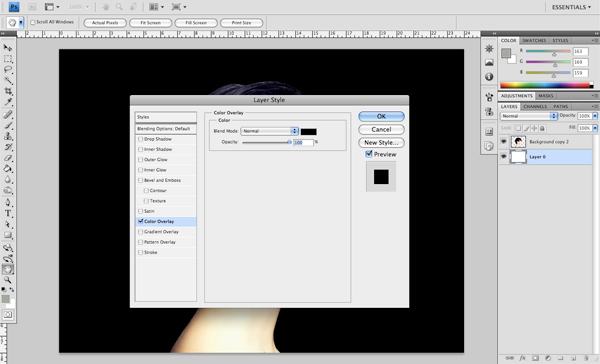This screenshot has height=364, width=600.
Task: Open the layer blend mode Normal dropdown
Action: click(529, 116)
